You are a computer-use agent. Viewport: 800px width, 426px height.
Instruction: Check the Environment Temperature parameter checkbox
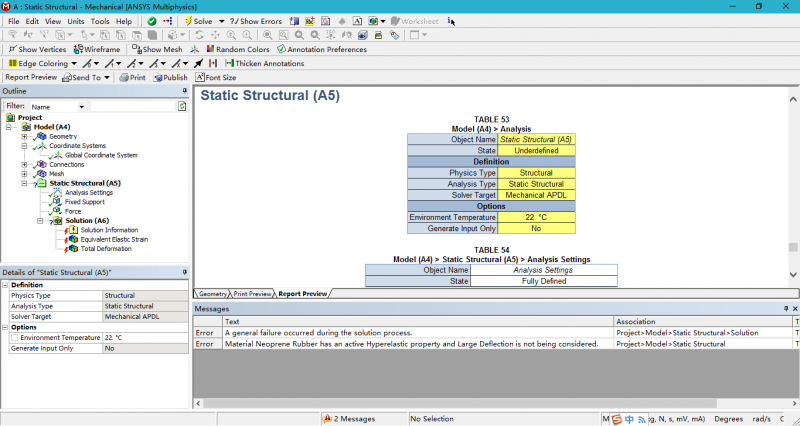tap(14, 338)
